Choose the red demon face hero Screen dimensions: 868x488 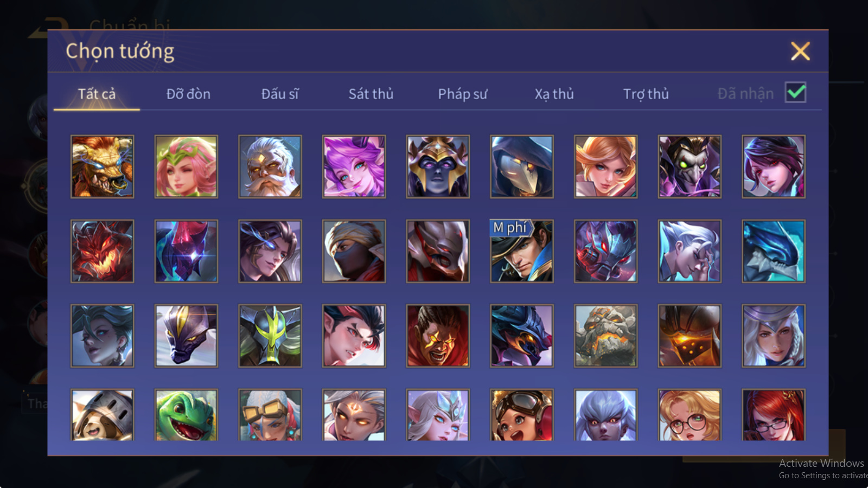[102, 251]
